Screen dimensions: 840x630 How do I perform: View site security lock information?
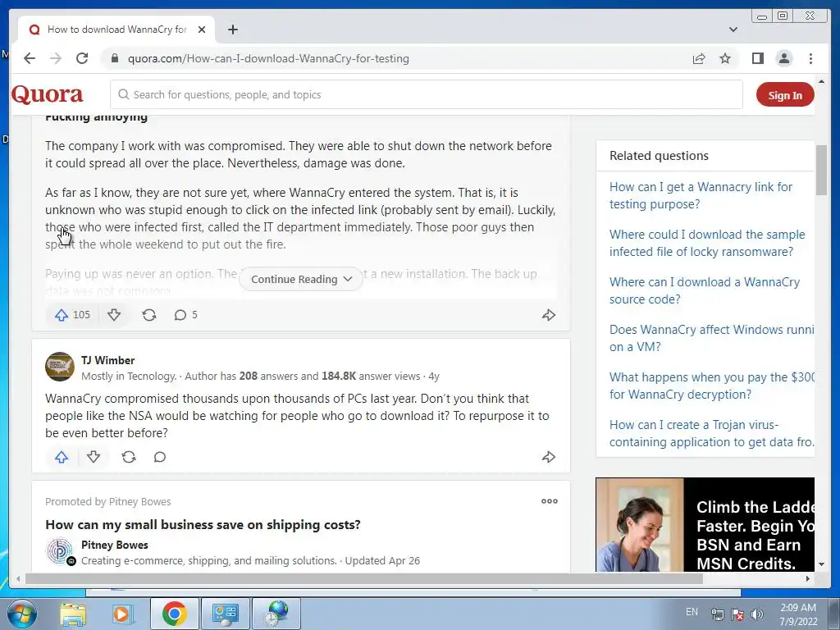point(114,58)
